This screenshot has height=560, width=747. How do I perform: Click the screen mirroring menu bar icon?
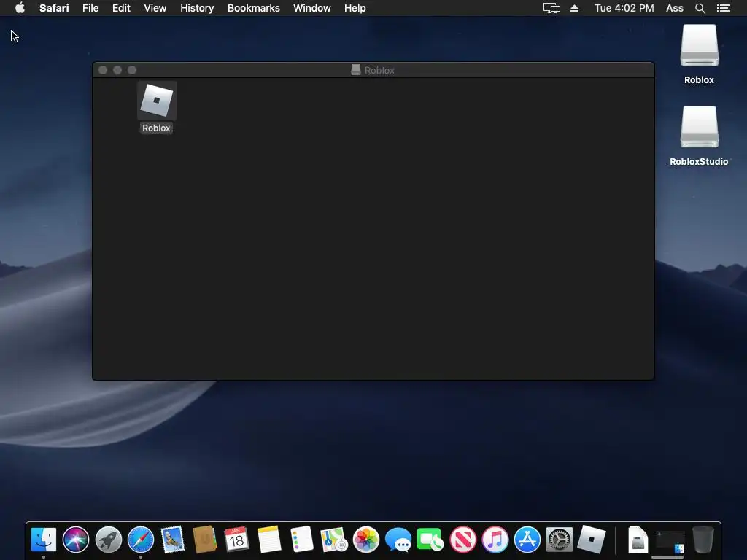pyautogui.click(x=551, y=8)
